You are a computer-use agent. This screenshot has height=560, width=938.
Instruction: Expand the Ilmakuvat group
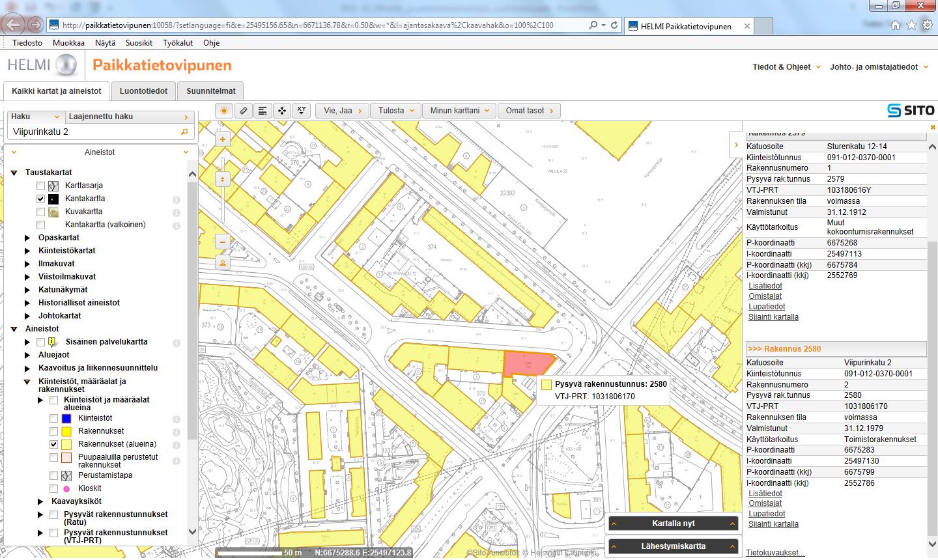(27, 264)
